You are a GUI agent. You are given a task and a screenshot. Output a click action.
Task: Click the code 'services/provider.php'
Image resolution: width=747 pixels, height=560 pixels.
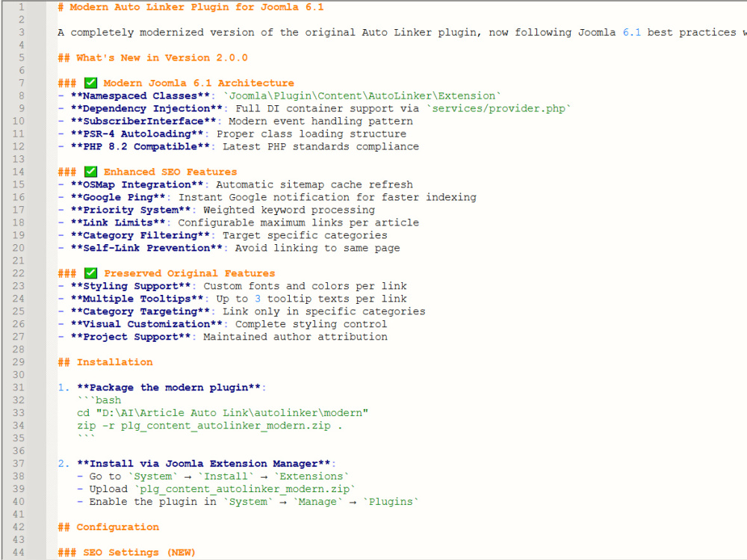point(499,108)
